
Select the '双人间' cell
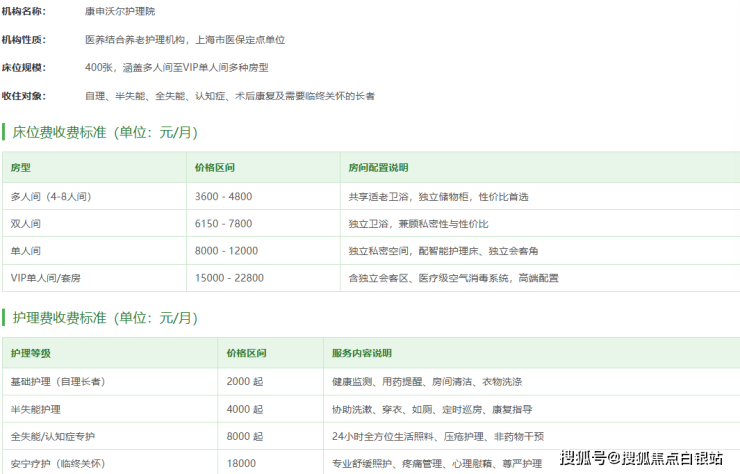94,223
